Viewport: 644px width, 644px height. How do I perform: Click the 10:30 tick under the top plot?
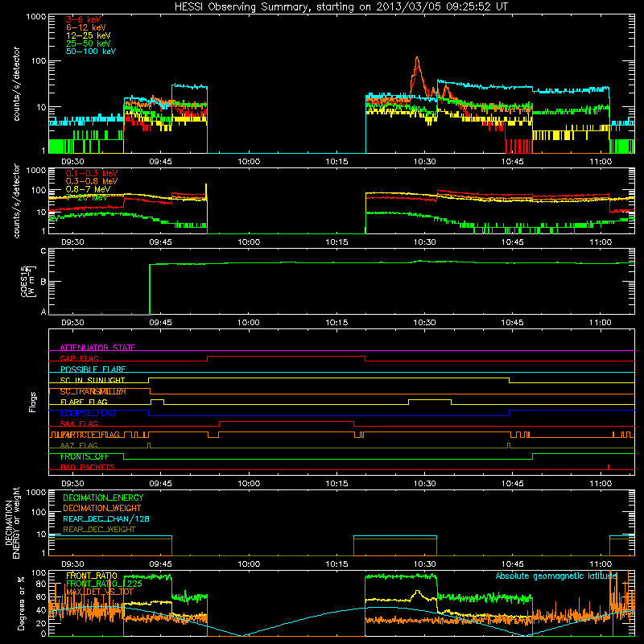point(424,162)
